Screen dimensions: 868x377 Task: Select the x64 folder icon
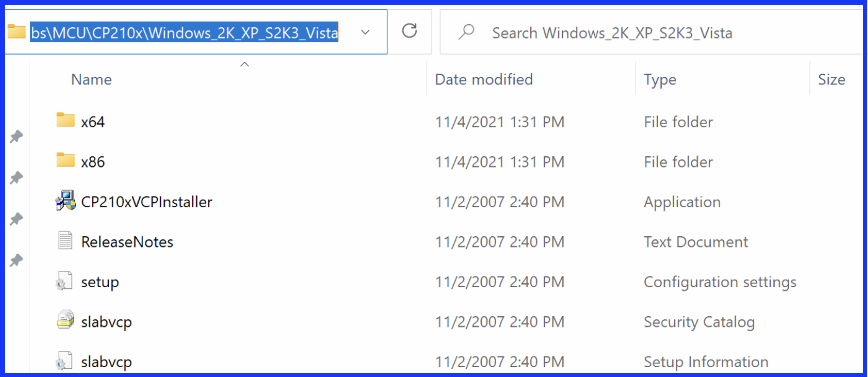[65, 120]
